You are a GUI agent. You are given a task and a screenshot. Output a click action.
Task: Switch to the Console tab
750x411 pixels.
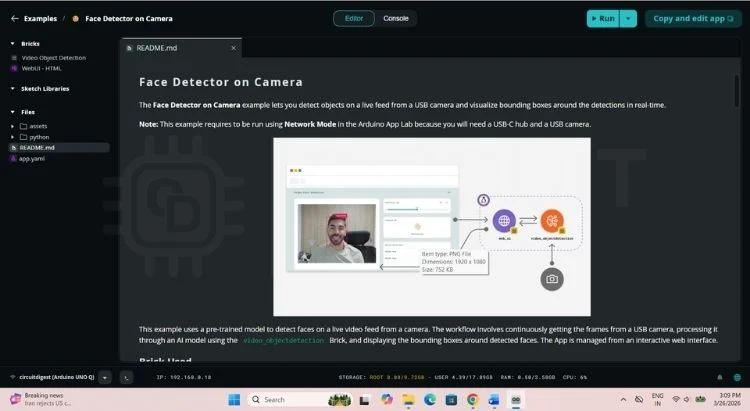tap(396, 18)
